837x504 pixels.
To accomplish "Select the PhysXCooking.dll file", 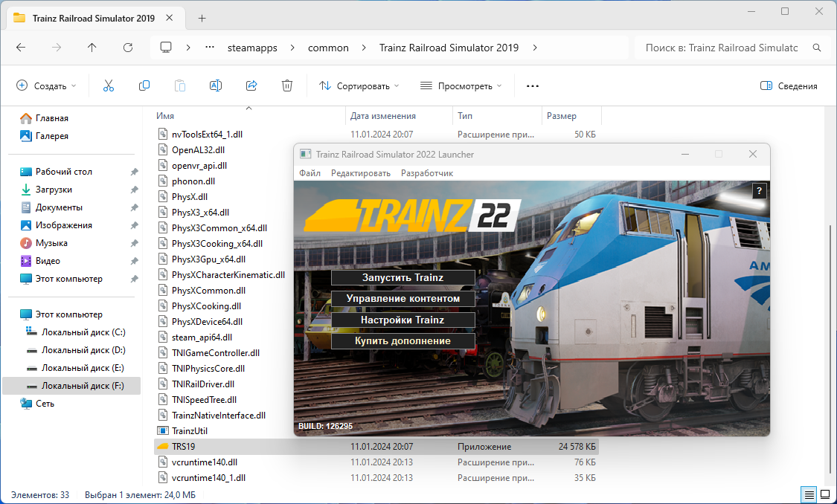I will (x=206, y=306).
